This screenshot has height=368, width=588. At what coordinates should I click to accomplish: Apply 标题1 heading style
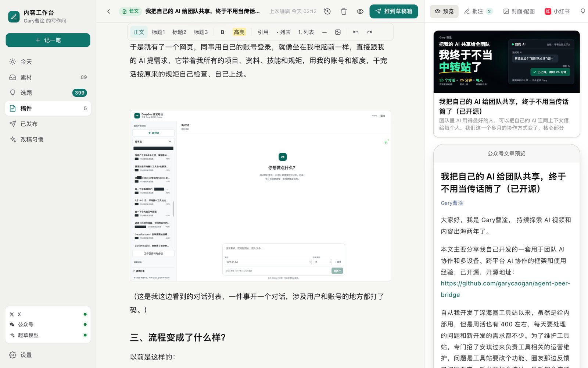[158, 32]
